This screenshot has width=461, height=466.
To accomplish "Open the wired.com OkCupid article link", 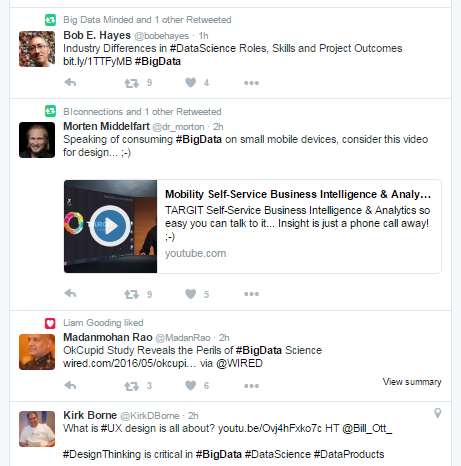I will pos(130,363).
